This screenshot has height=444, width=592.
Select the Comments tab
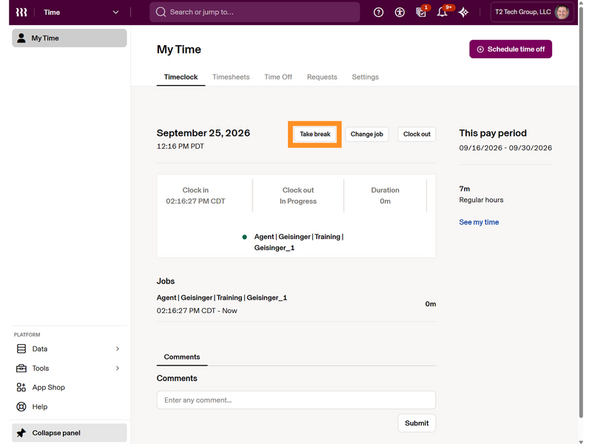pyautogui.click(x=182, y=357)
